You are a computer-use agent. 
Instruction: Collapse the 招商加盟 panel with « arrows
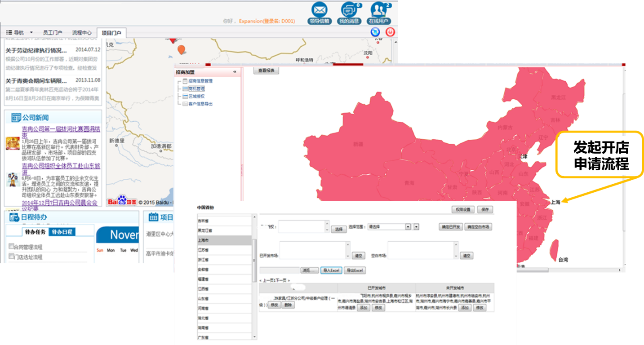235,72
